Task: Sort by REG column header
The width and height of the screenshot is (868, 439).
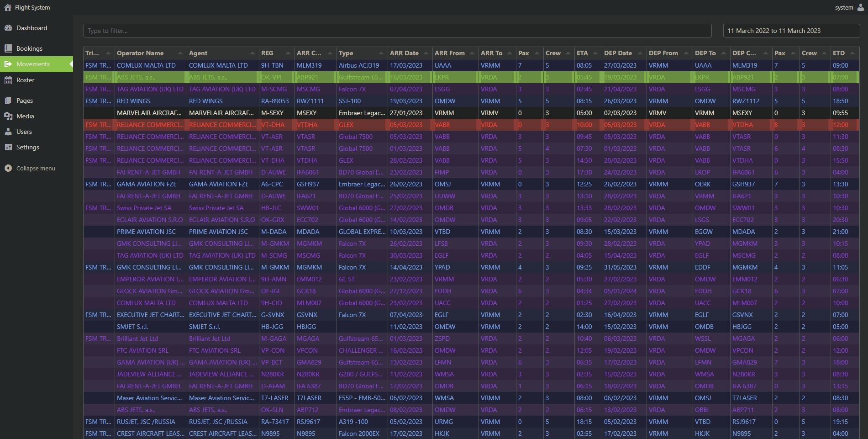Action: tap(276, 53)
